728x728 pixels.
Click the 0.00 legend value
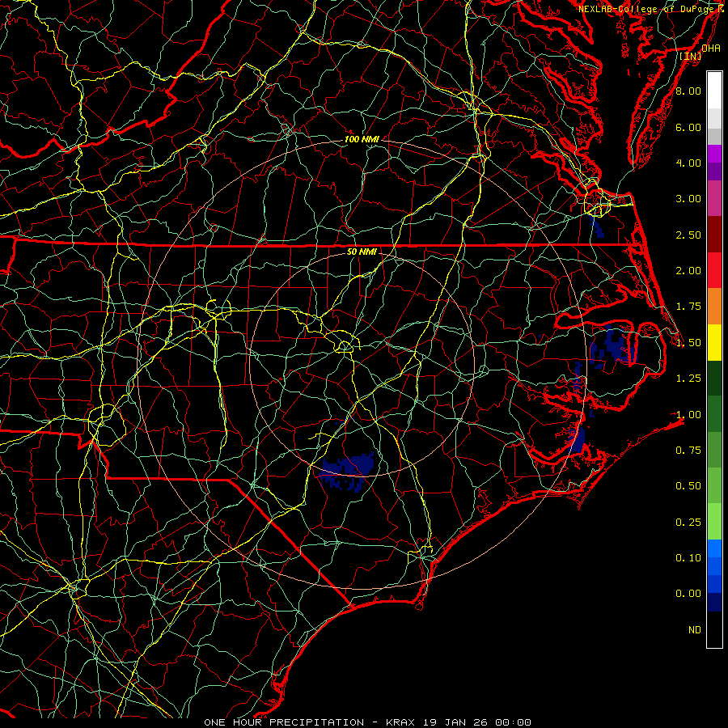688,594
